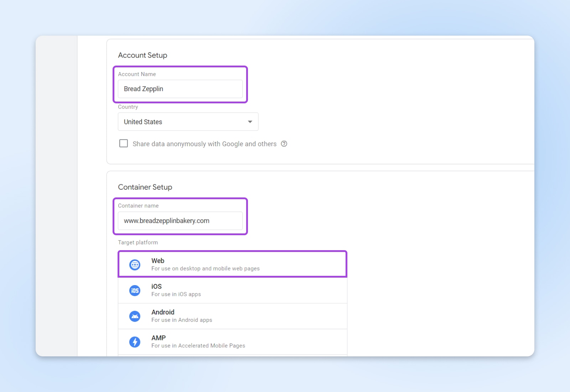
Task: Click the Android robot icon
Action: tap(135, 316)
